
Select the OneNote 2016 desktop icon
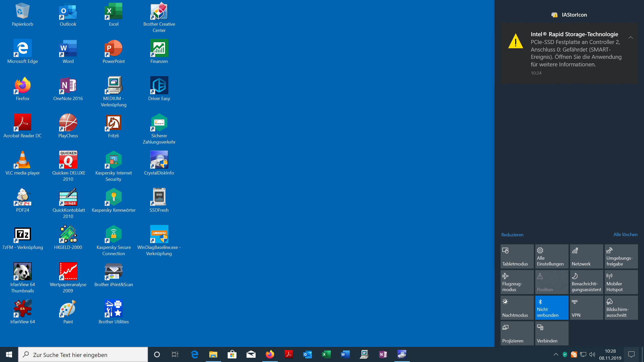click(x=68, y=89)
